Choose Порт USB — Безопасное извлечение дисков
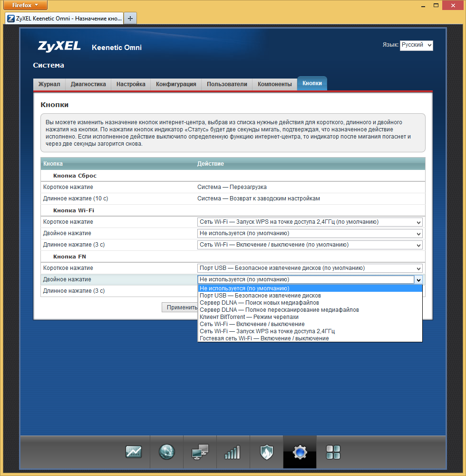 pyautogui.click(x=310, y=296)
